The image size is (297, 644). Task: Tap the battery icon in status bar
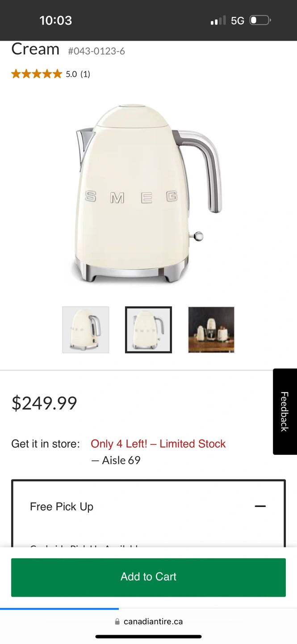[260, 20]
